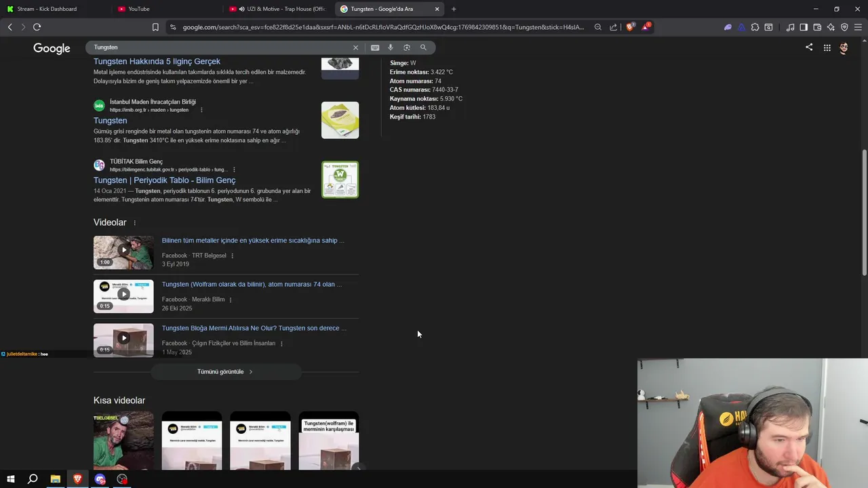Open 'Tungsten Bloğa Mermi Atılırsa Ne Olur' link
868x488 pixels.
254,328
